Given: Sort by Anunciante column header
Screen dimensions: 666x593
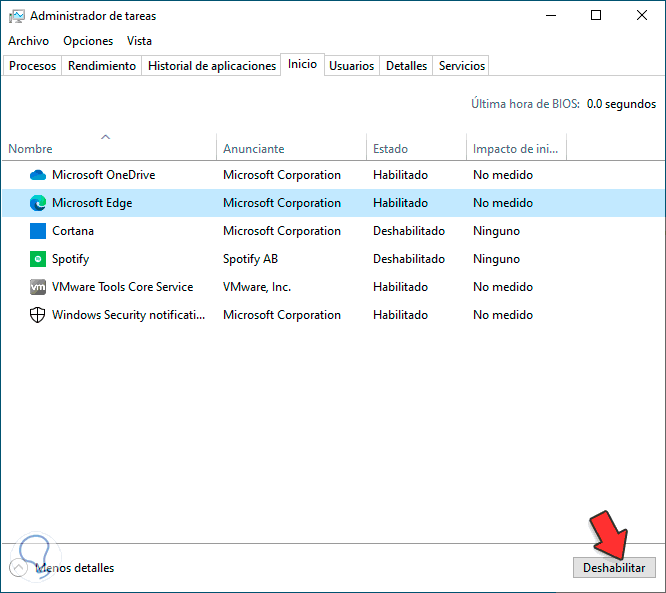Looking at the screenshot, I should [x=291, y=149].
